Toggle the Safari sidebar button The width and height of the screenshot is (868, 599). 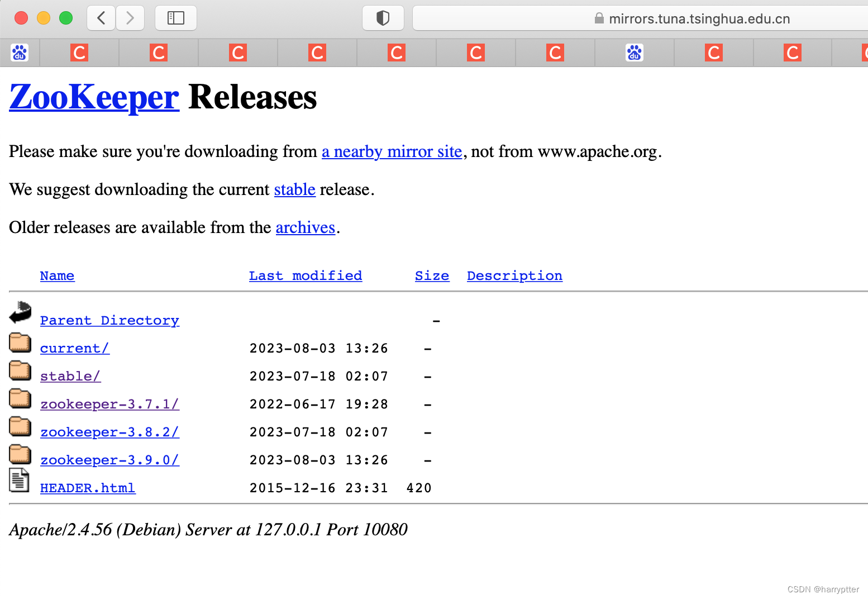(176, 18)
